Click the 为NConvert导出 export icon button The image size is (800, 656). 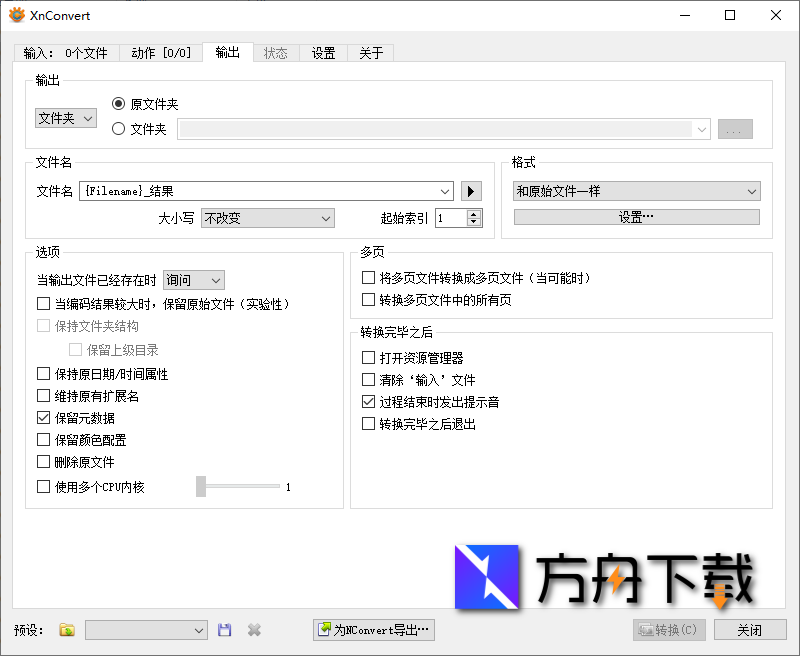[x=322, y=630]
